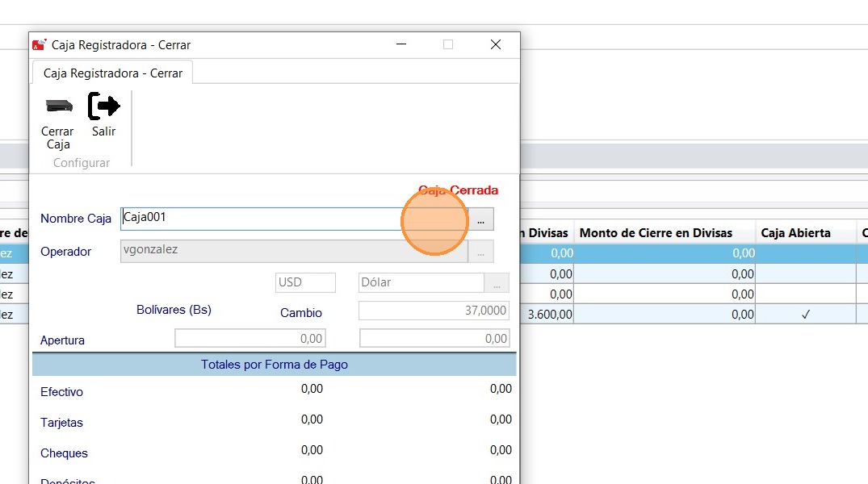The width and height of the screenshot is (868, 484).
Task: Click the USD currency code field
Action: point(305,282)
